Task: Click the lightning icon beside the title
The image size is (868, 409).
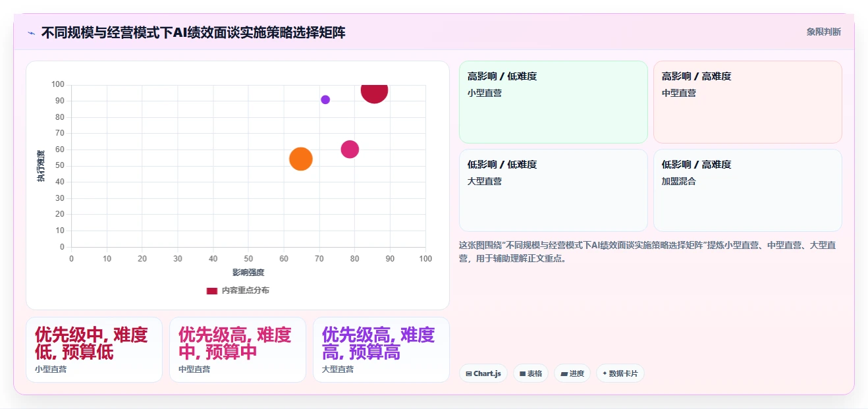Action: tap(31, 33)
